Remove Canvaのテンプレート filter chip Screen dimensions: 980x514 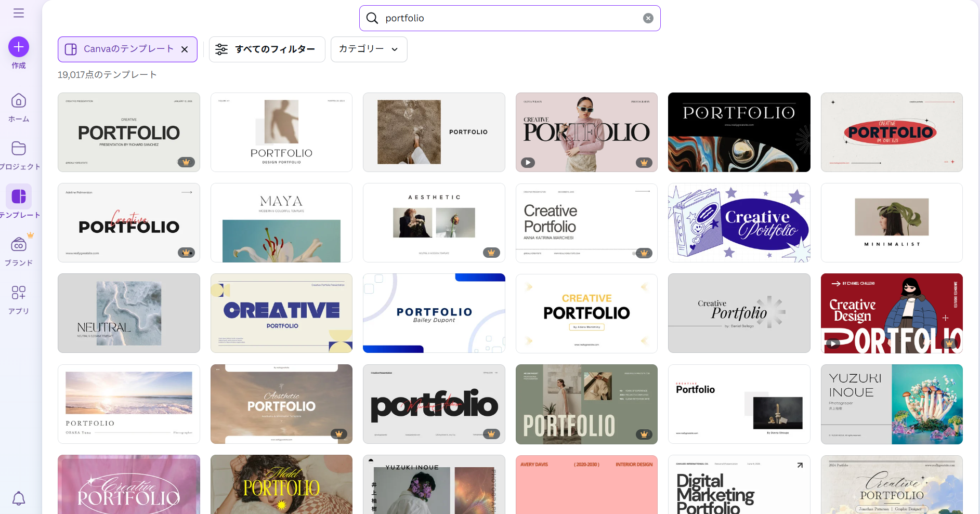point(185,49)
